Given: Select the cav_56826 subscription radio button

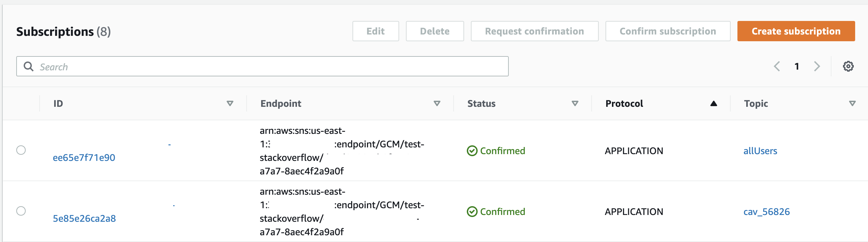Looking at the screenshot, I should 21,211.
